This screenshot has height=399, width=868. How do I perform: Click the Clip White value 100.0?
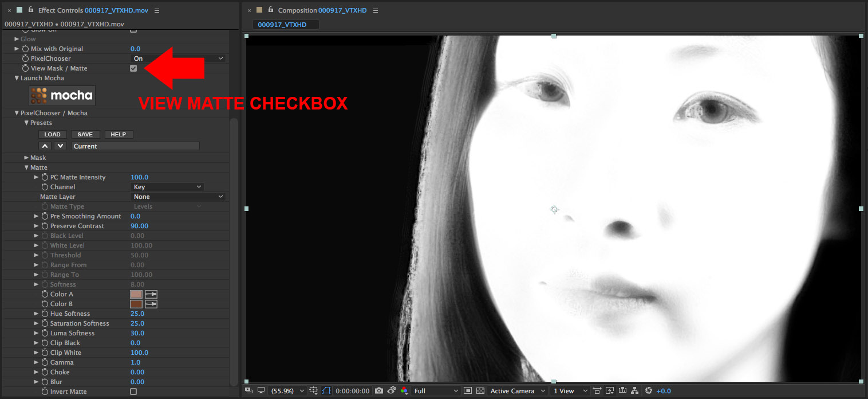tap(140, 353)
